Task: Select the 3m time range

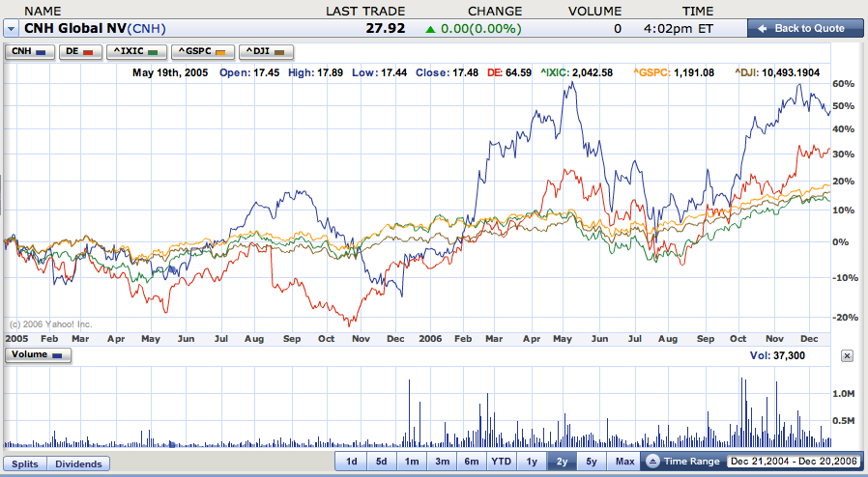Action: (x=442, y=461)
